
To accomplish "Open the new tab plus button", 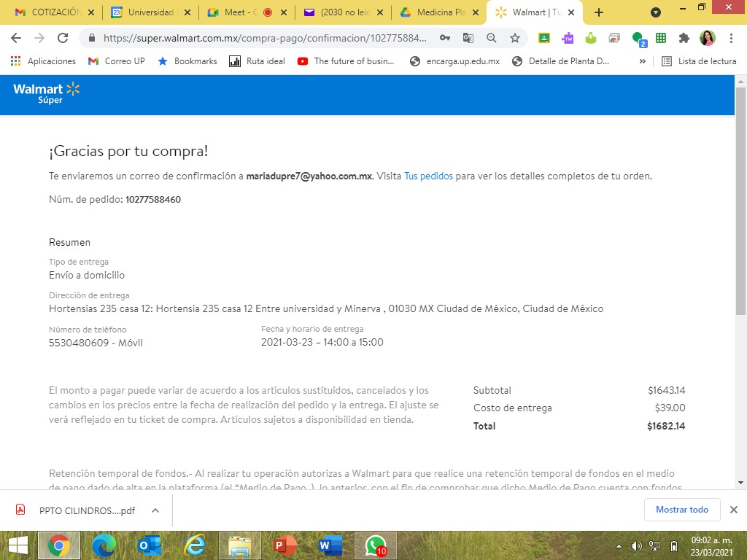I will point(599,12).
